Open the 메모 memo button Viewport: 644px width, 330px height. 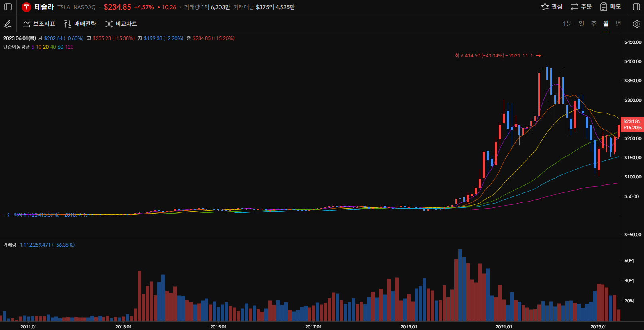click(x=611, y=7)
